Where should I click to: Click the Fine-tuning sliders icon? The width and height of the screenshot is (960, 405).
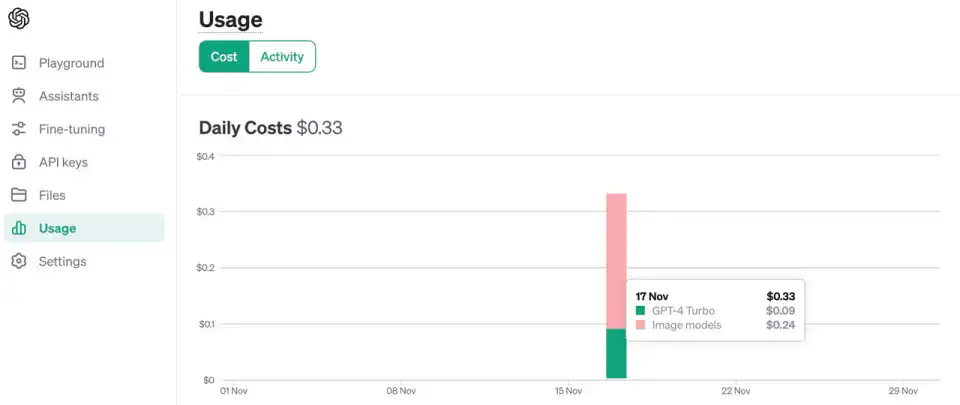19,129
